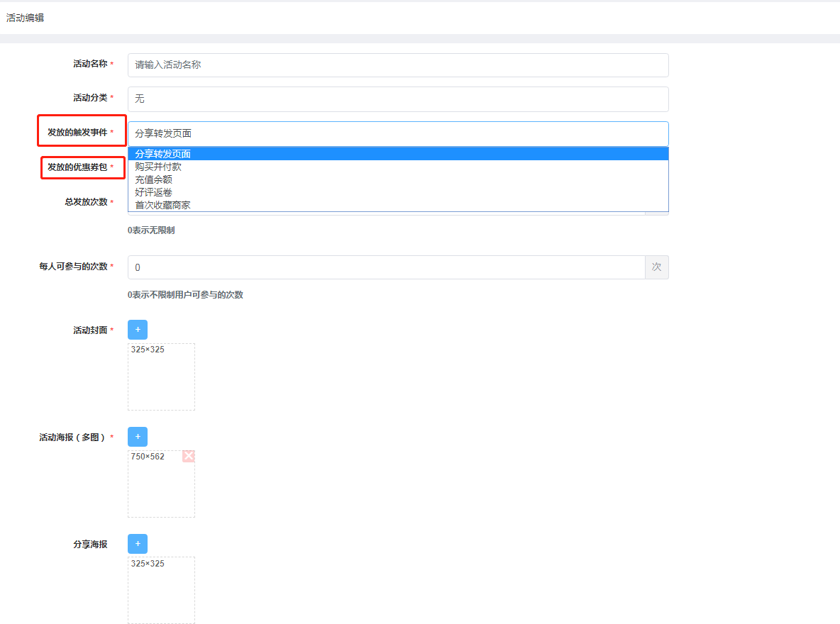Collapse the 发放的触发事件 dropdown field
Viewport: 840px width, 624px height.
pos(398,133)
